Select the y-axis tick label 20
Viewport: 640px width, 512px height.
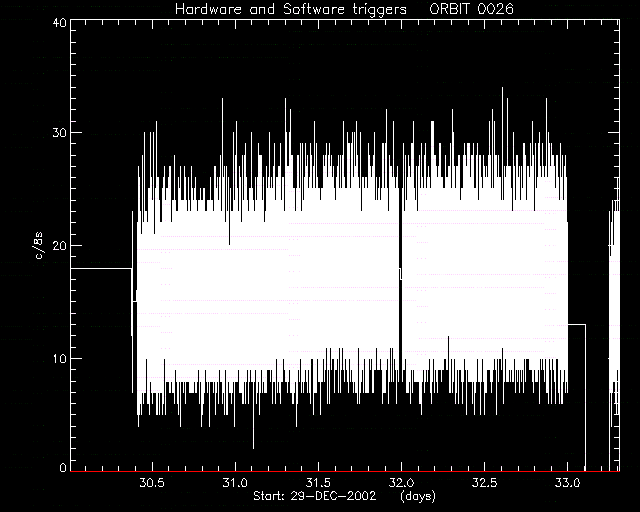60,245
